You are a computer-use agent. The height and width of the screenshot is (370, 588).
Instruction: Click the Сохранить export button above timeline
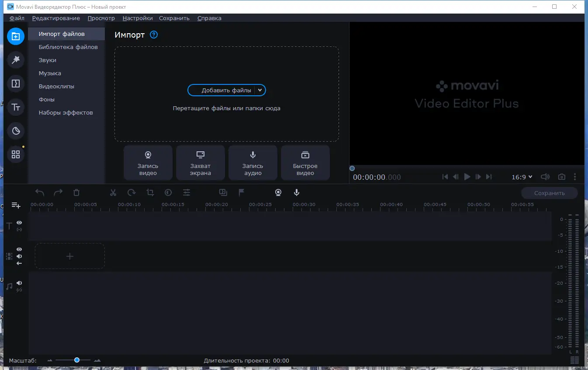tap(549, 193)
